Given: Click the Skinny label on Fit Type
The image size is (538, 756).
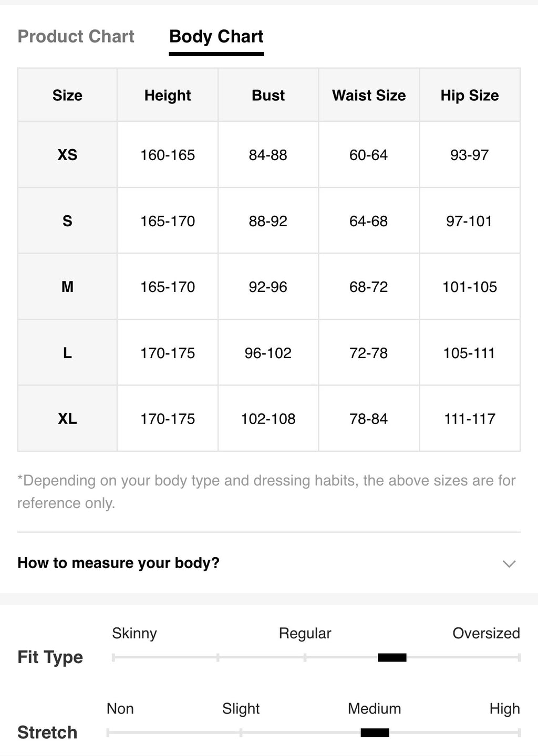Looking at the screenshot, I should 134,633.
